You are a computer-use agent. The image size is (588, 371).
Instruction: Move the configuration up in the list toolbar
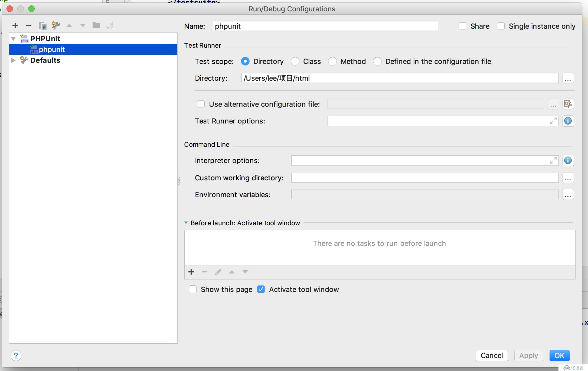69,25
